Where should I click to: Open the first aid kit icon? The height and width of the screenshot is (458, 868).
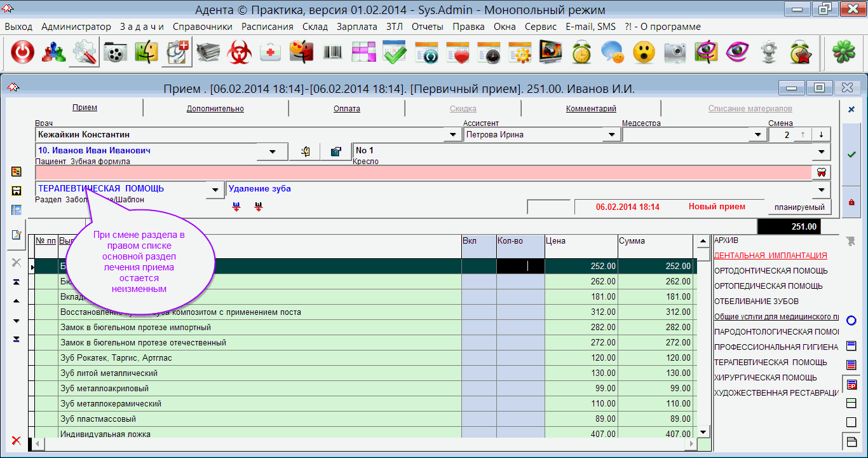[x=271, y=53]
